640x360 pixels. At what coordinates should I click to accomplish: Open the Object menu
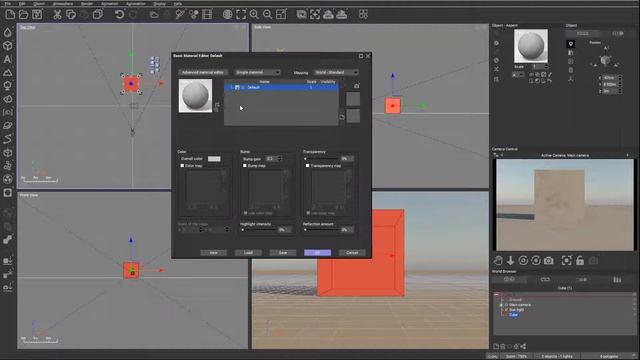pyautogui.click(x=39, y=4)
